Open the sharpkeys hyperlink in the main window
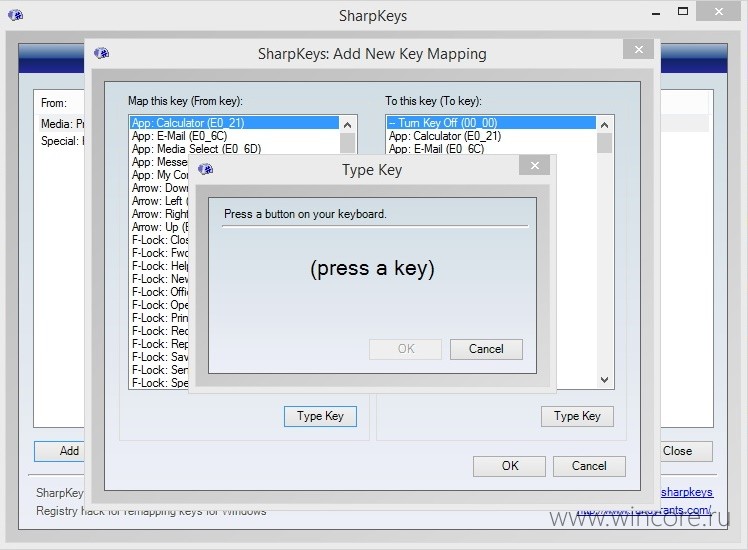Viewport: 748px width, 550px height. click(686, 492)
